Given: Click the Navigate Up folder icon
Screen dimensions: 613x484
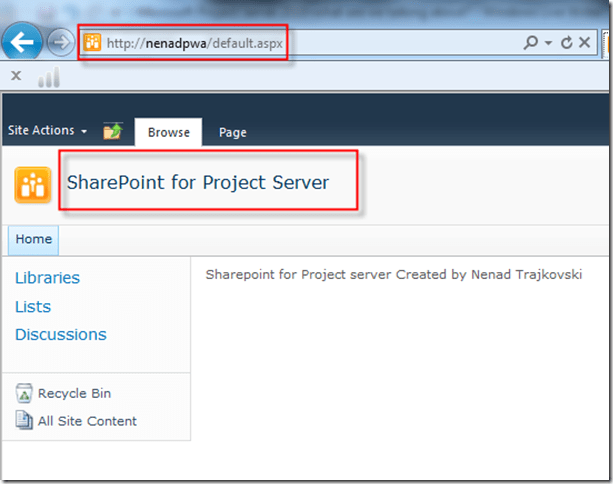Looking at the screenshot, I should (113, 131).
